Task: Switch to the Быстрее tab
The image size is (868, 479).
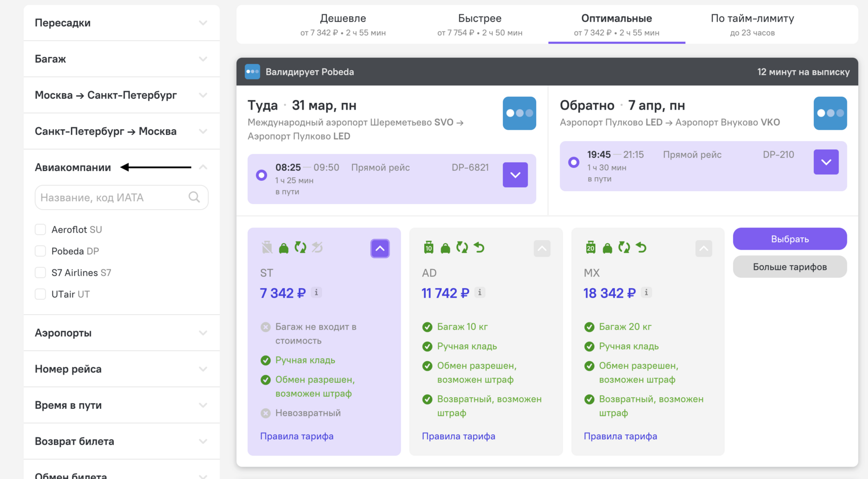Action: [480, 25]
